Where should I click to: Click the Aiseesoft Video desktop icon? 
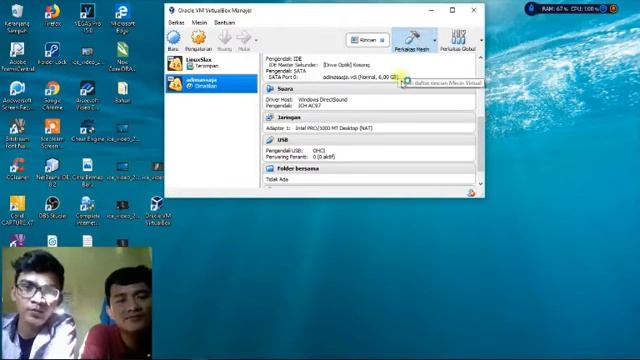click(87, 96)
